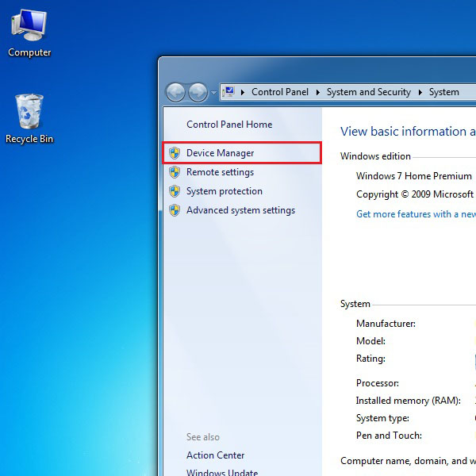The width and height of the screenshot is (476, 476).
Task: Click shield icon beside Advanced system settings
Action: (175, 210)
